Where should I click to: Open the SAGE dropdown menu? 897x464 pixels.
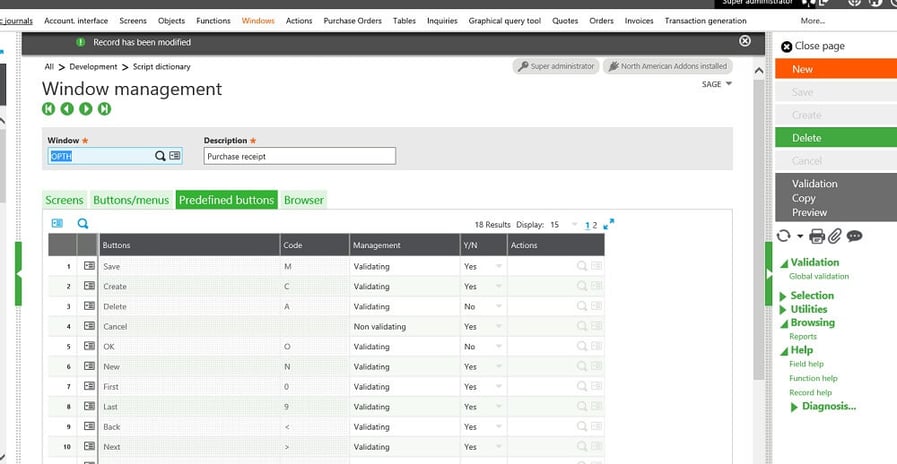point(717,84)
